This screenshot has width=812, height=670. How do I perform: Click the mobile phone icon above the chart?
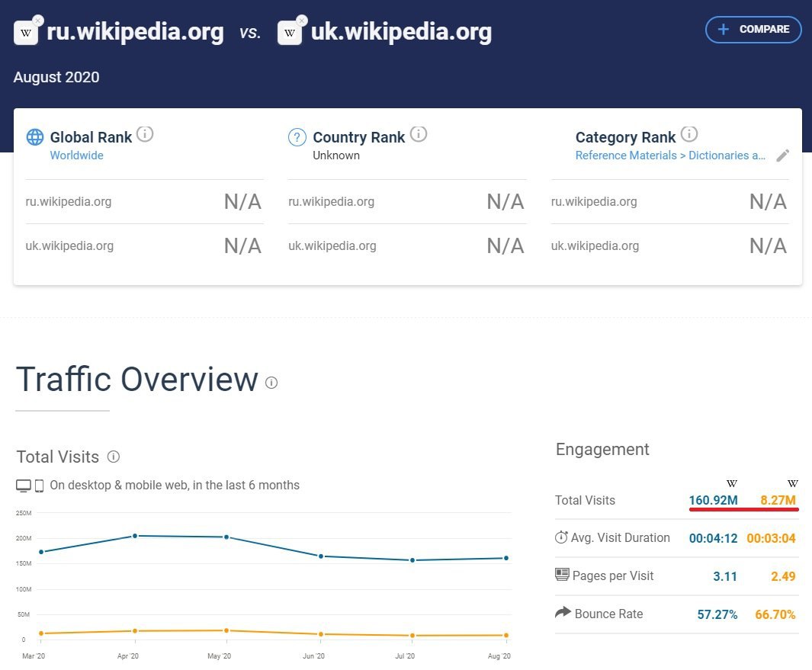pyautogui.click(x=39, y=486)
